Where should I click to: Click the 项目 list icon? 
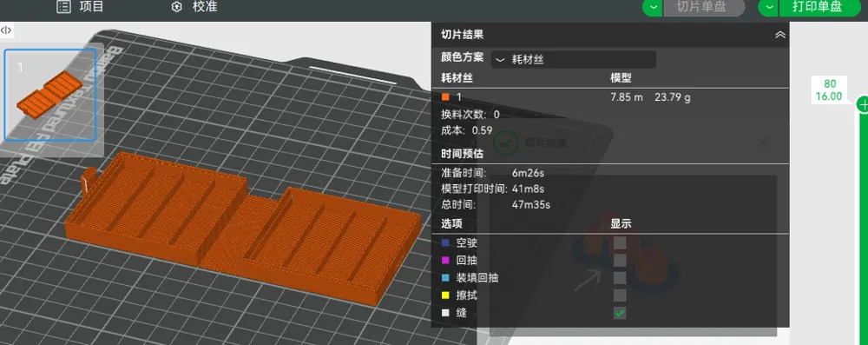64,7
